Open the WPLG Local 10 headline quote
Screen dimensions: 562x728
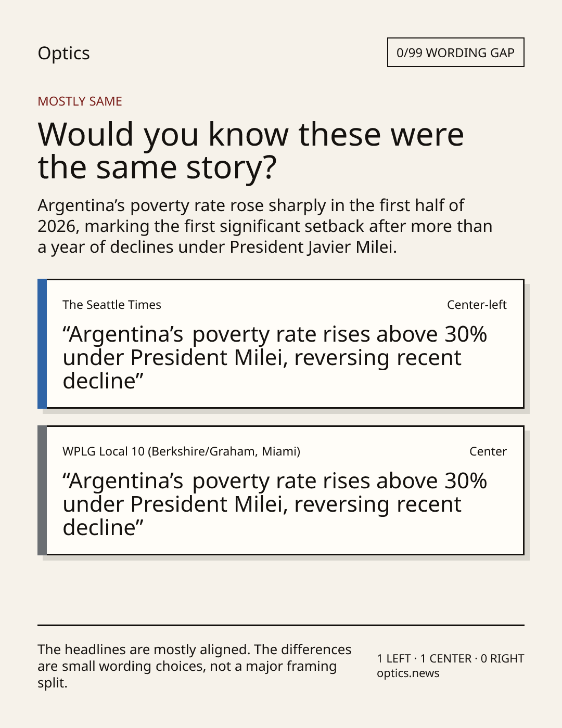click(275, 504)
